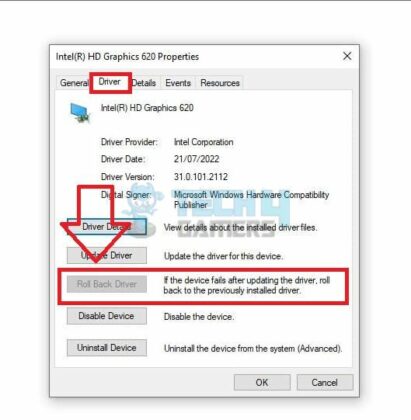411x420 pixels.
Task: Click the Driver Details button
Action: click(x=107, y=227)
